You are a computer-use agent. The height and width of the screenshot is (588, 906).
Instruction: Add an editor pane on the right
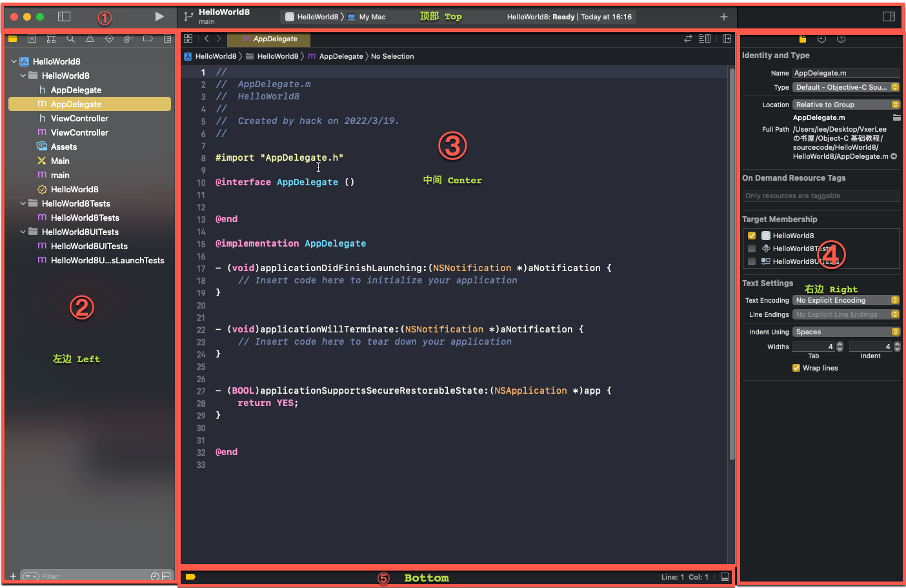click(727, 39)
